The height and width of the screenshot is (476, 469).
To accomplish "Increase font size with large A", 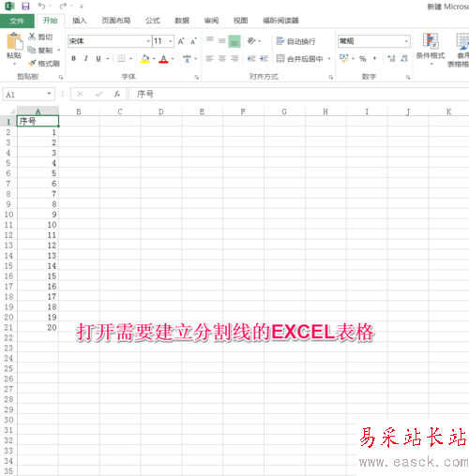I will tap(181, 41).
